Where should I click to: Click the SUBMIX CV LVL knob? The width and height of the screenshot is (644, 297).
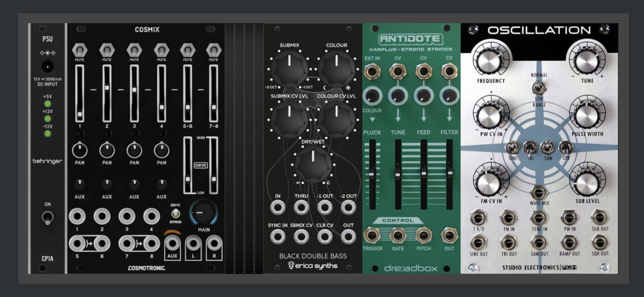[290, 119]
